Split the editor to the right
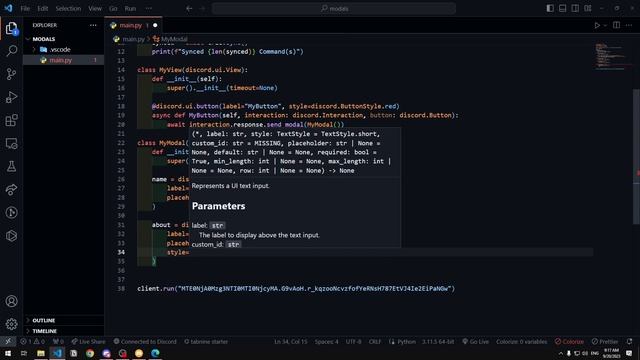This screenshot has width=640, height=360. (616, 25)
